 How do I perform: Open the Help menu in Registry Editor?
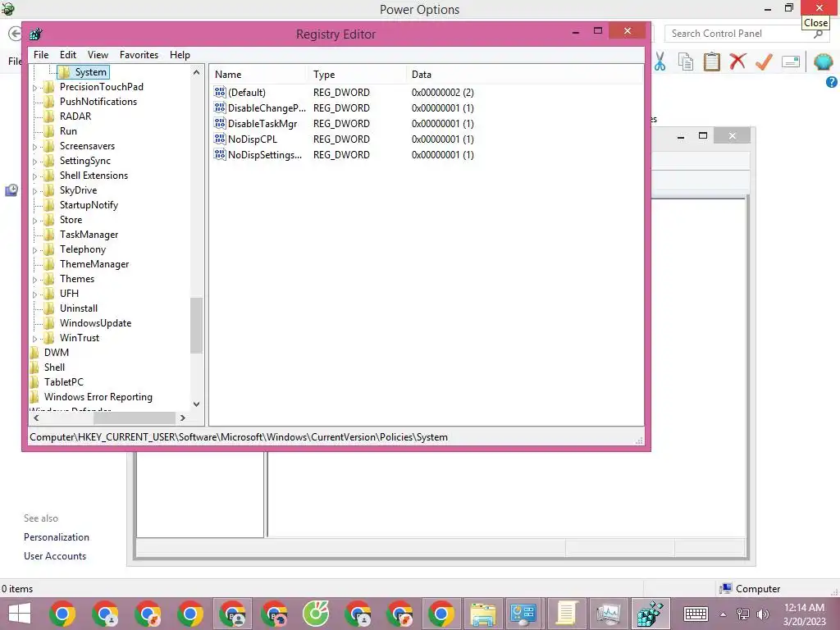coord(180,55)
